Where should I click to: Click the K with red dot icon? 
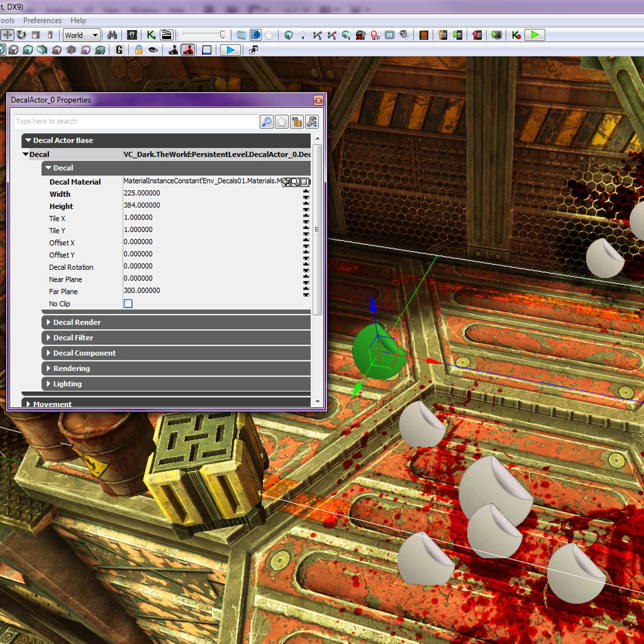516,35
